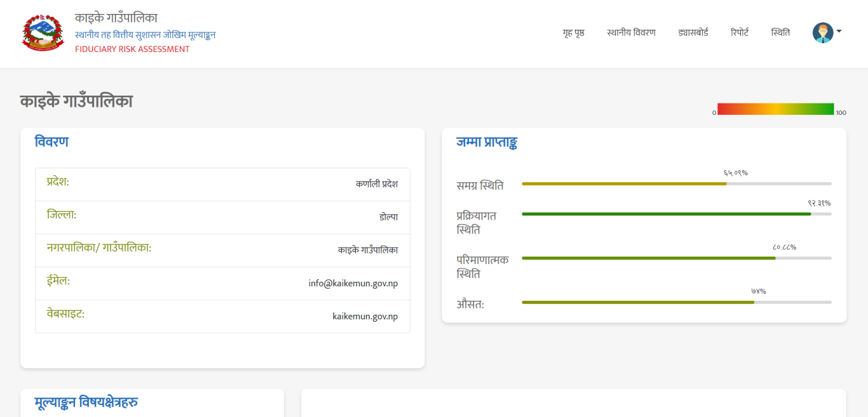The width and height of the screenshot is (868, 417).
Task: Click the FIDUCIARY RISK ASSESSMENT text
Action: tap(132, 49)
